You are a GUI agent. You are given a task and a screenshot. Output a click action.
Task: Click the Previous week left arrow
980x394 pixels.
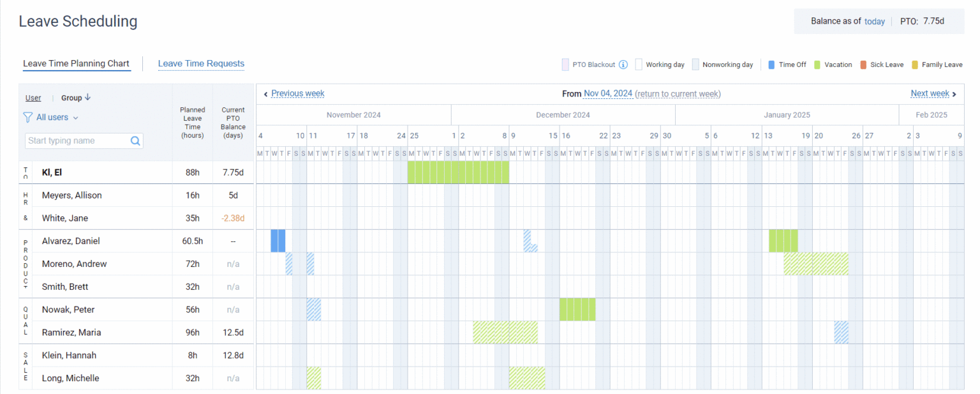(265, 95)
